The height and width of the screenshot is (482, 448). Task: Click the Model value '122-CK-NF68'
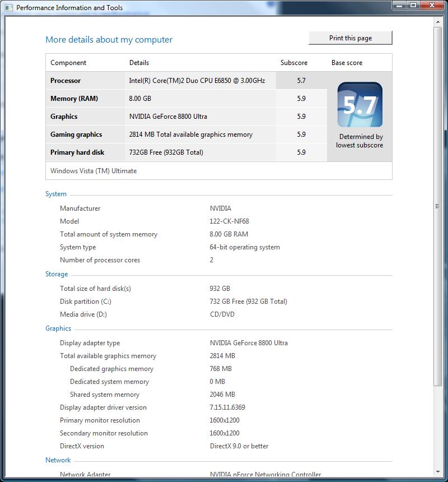click(x=230, y=221)
